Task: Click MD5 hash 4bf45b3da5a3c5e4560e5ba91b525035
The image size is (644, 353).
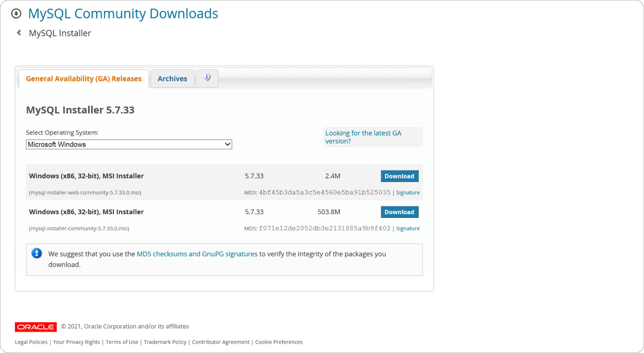Action: (x=325, y=192)
